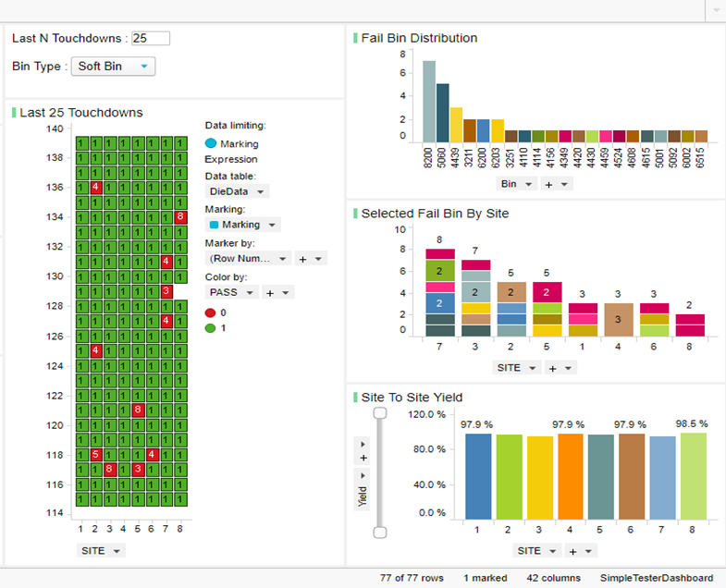Image resolution: width=726 pixels, height=588 pixels.
Task: Open the Color by PASS column selector
Action: [231, 292]
